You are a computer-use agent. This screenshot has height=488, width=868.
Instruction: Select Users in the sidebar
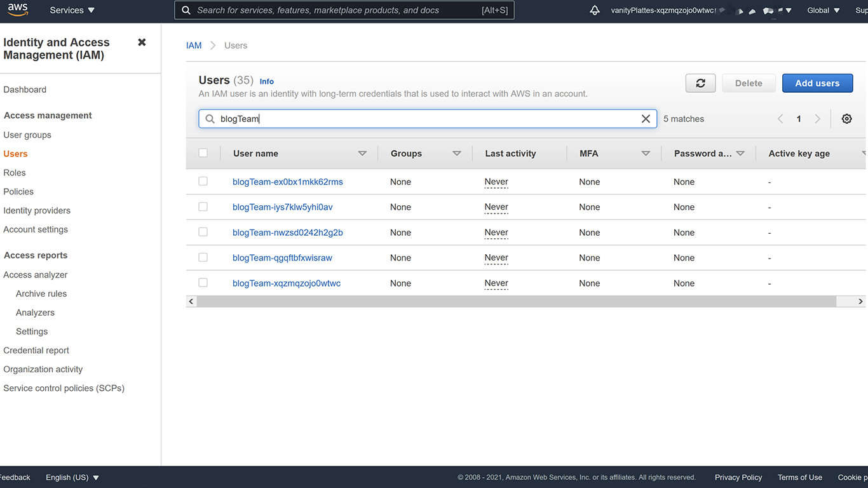(15, 154)
